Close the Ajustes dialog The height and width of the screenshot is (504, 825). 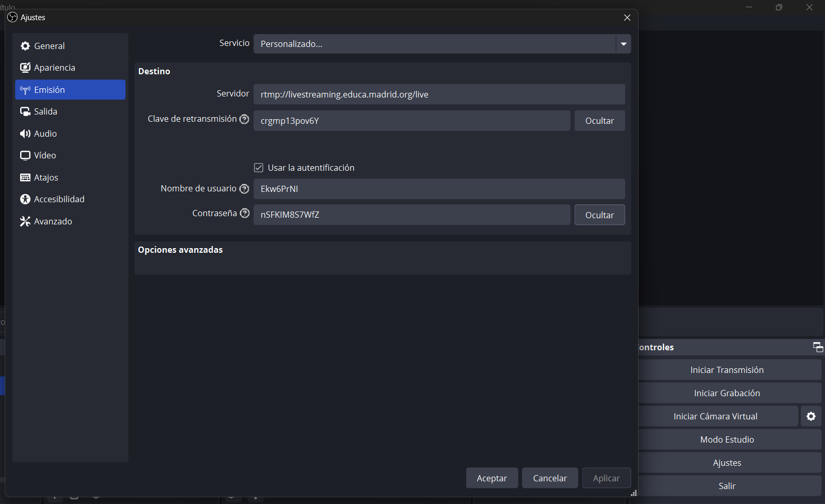click(627, 18)
